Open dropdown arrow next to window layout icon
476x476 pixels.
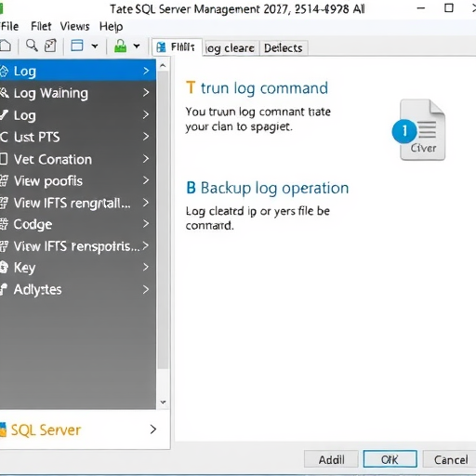95,46
